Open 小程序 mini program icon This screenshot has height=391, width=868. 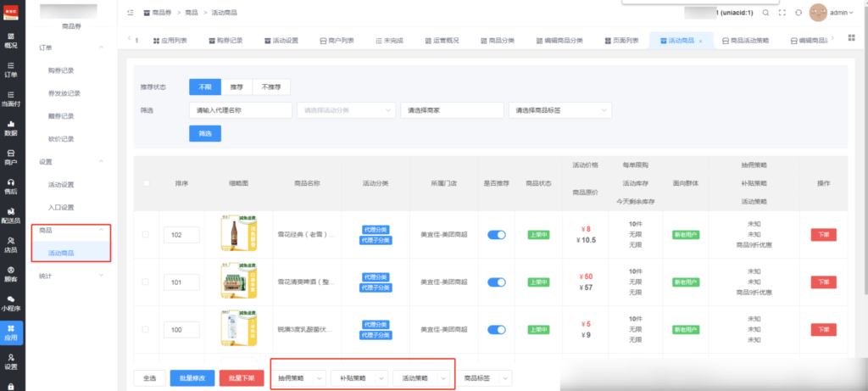[x=11, y=303]
